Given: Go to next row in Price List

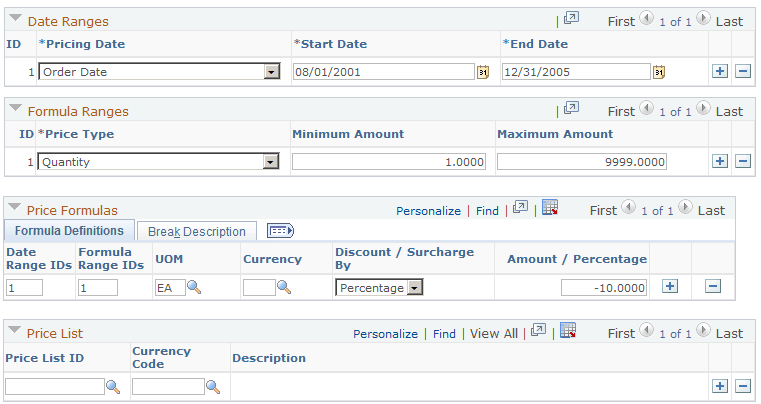Looking at the screenshot, I should pos(703,330).
